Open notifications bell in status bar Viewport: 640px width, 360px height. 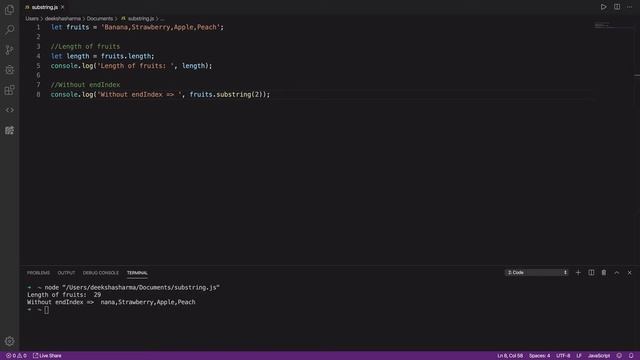point(631,356)
